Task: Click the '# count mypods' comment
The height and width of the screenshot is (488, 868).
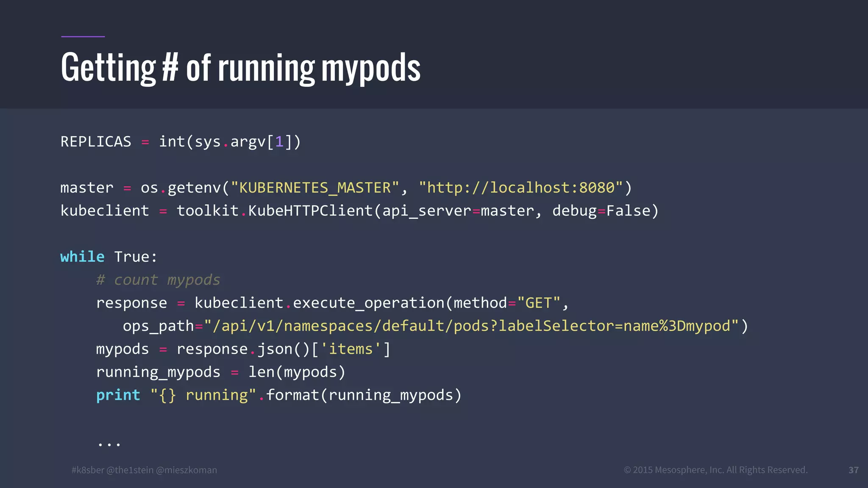Action: click(x=158, y=280)
